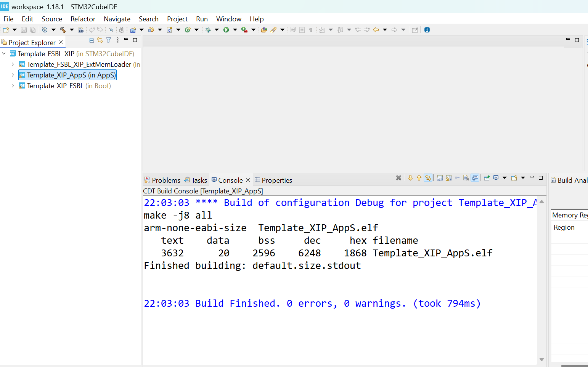The height and width of the screenshot is (367, 588).
Task: Expand the Template_XIP_FSBL project node
Action: pyautogui.click(x=13, y=86)
